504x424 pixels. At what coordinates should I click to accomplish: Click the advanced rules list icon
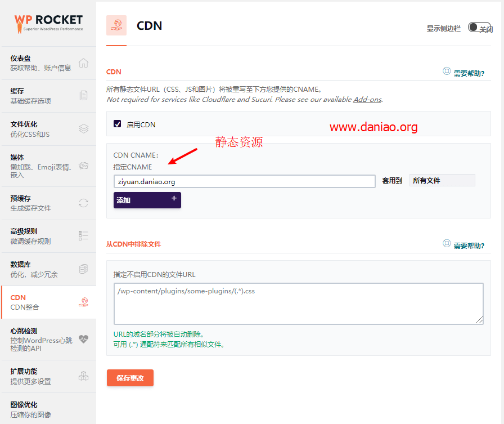(84, 236)
